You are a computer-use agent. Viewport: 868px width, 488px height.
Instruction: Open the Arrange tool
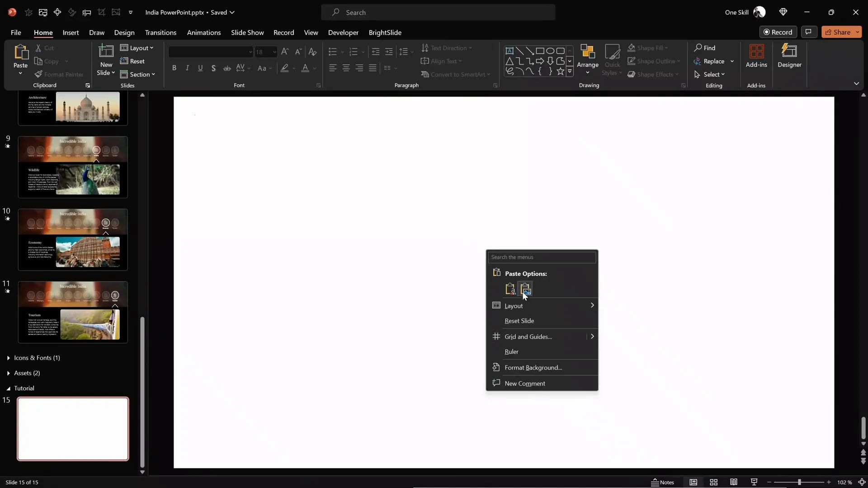click(587, 59)
